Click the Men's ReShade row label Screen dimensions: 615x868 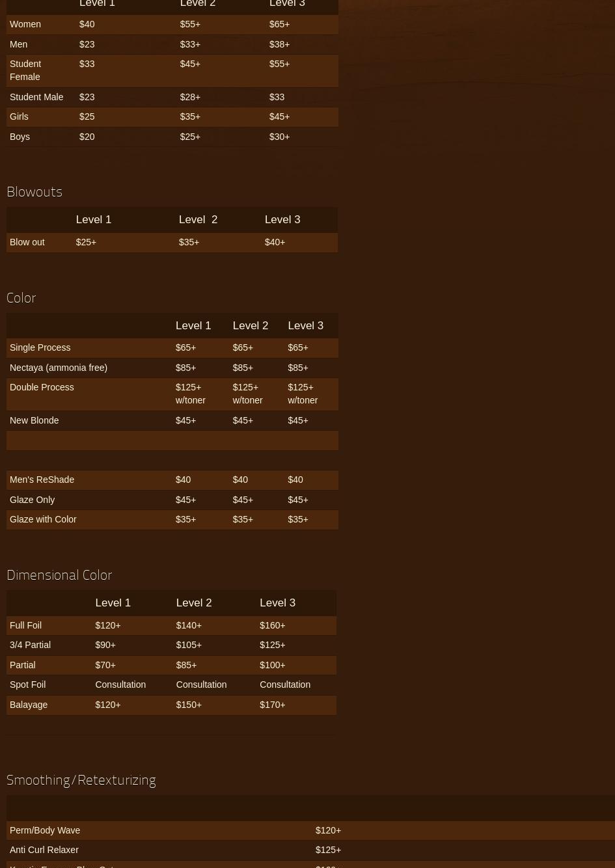click(x=42, y=480)
